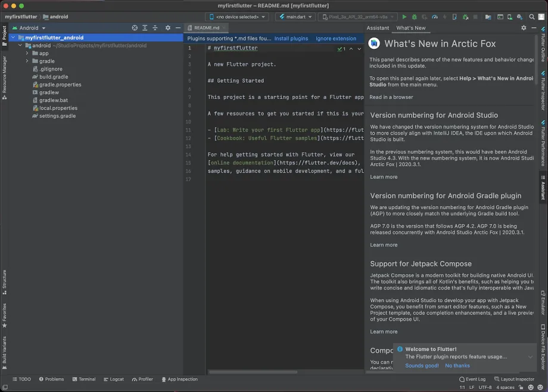Open Project panel gear options
Image resolution: width=548 pixels, height=392 pixels.
click(168, 27)
